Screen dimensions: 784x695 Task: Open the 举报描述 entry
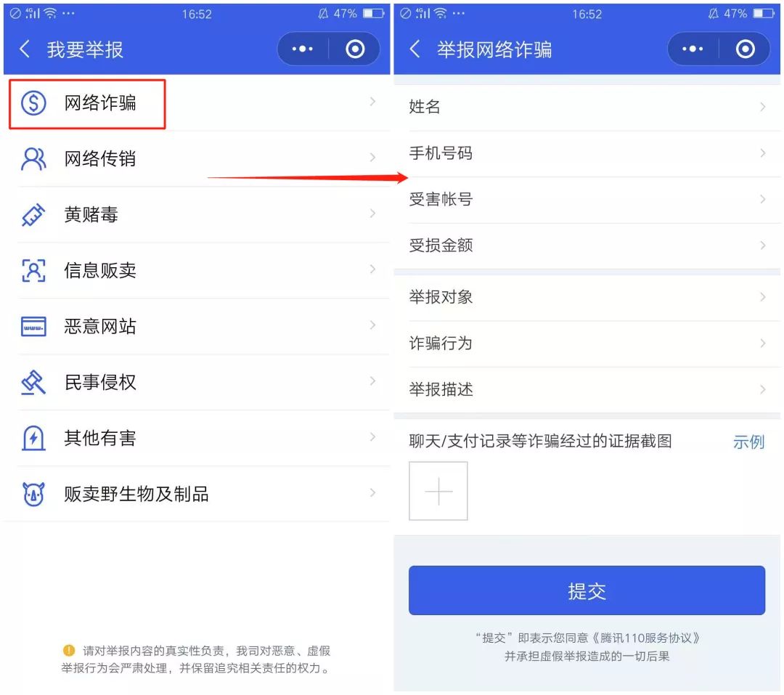point(587,390)
